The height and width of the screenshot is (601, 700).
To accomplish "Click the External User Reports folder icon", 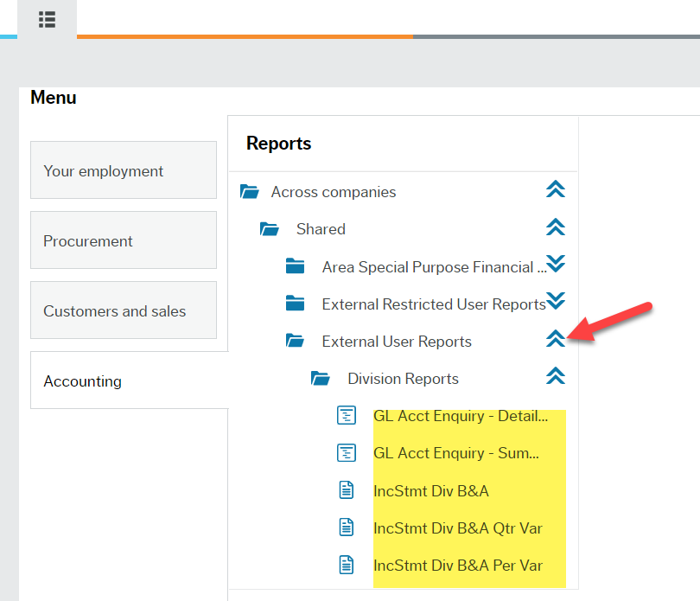I will pyautogui.click(x=295, y=341).
